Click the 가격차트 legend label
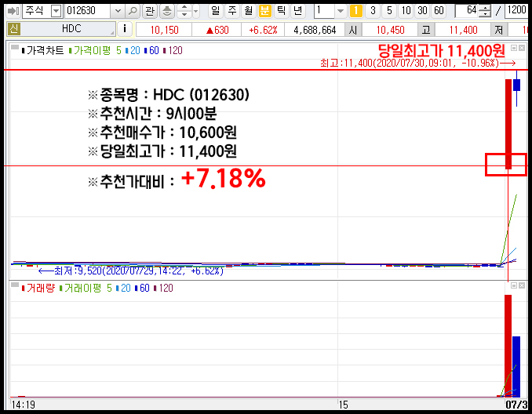 point(42,51)
